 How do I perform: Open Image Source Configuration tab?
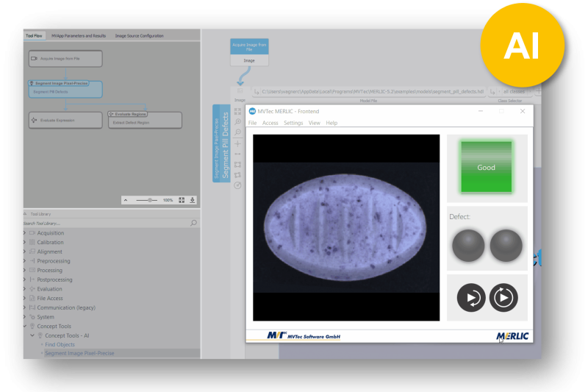(139, 35)
